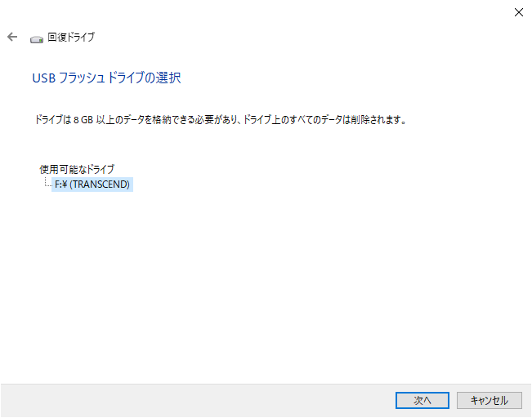
Task: Select the F:¥ (TRANSCEND) drive
Action: 92,184
